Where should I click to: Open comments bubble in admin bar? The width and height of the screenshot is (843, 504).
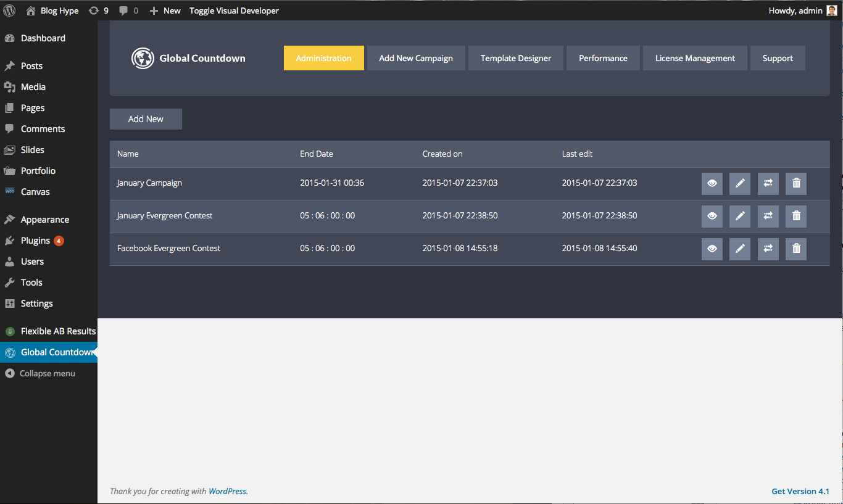[x=128, y=10]
